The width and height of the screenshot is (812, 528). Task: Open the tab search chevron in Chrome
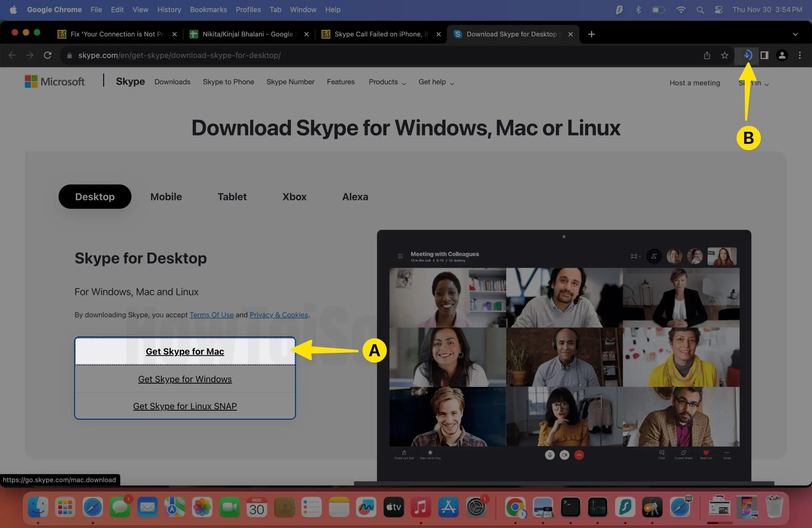pyautogui.click(x=795, y=34)
